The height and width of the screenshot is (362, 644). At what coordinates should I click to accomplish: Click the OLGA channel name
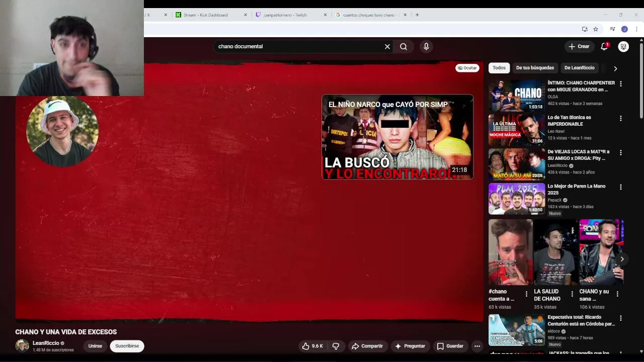pyautogui.click(x=553, y=97)
